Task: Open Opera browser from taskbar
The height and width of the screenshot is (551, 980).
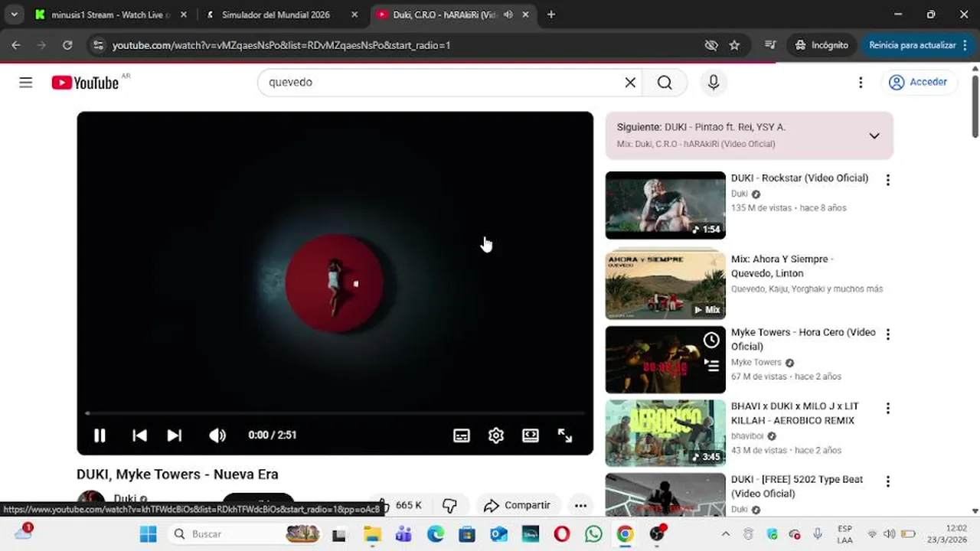Action: tap(562, 534)
